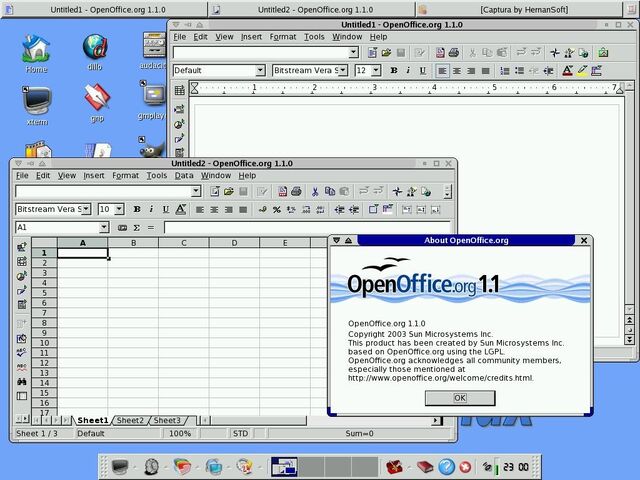Screen dimensions: 640x480
Task: Open the font size 10 dropdown
Action: (119, 209)
